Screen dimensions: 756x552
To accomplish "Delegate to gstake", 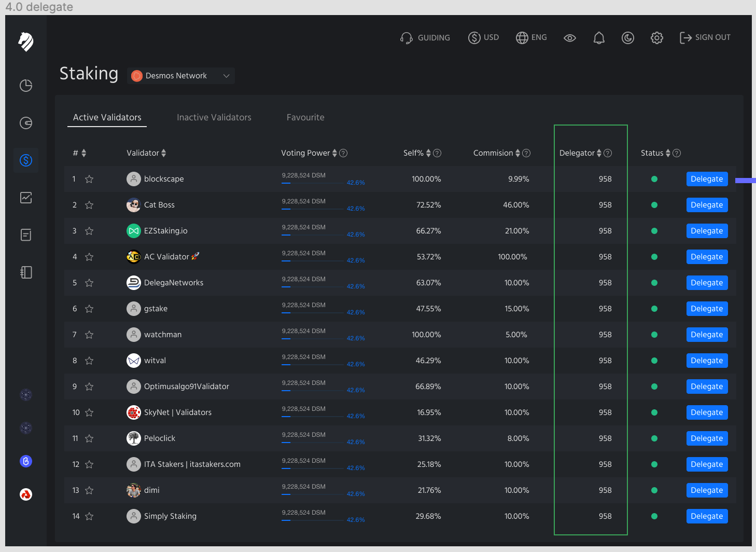I will coord(707,309).
